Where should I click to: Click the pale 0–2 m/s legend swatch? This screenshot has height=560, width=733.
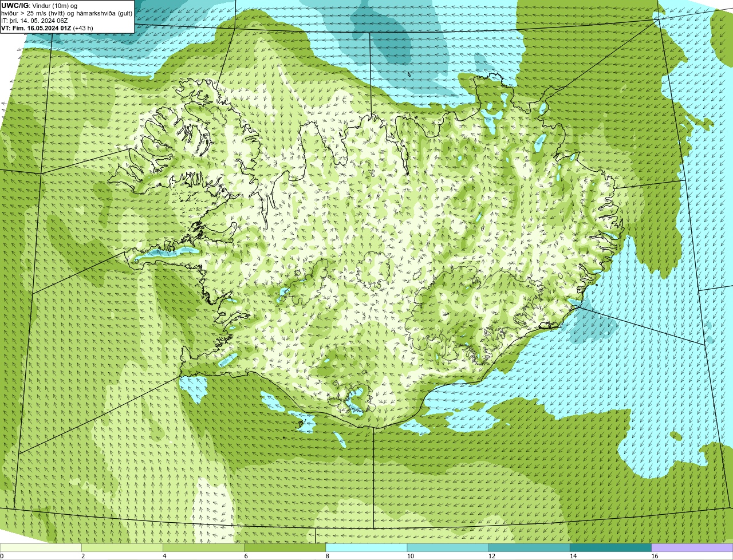[41, 547]
